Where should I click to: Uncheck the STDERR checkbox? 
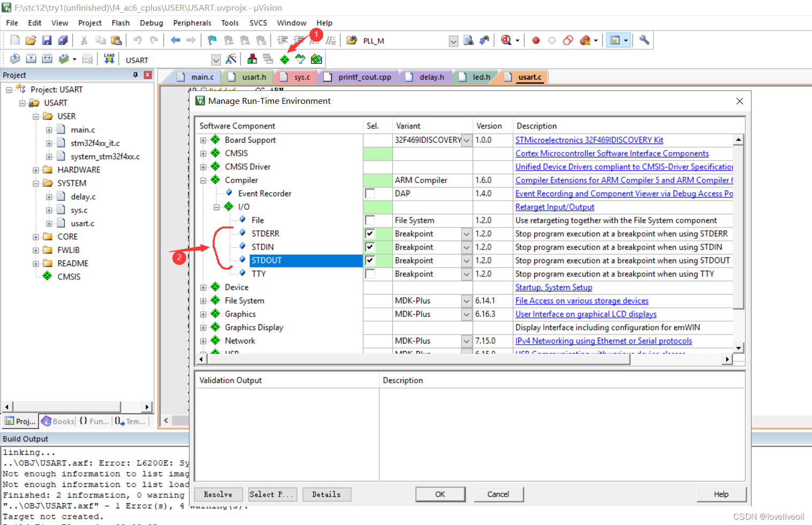point(370,234)
